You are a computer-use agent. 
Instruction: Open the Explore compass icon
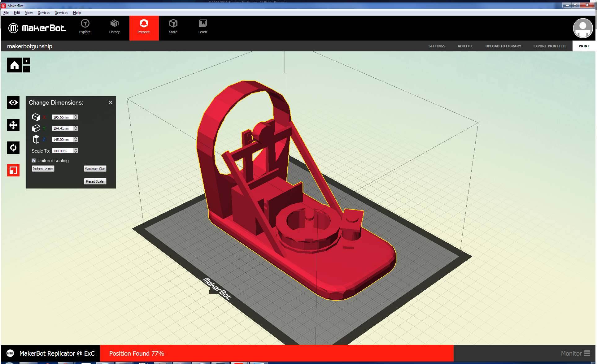[85, 24]
